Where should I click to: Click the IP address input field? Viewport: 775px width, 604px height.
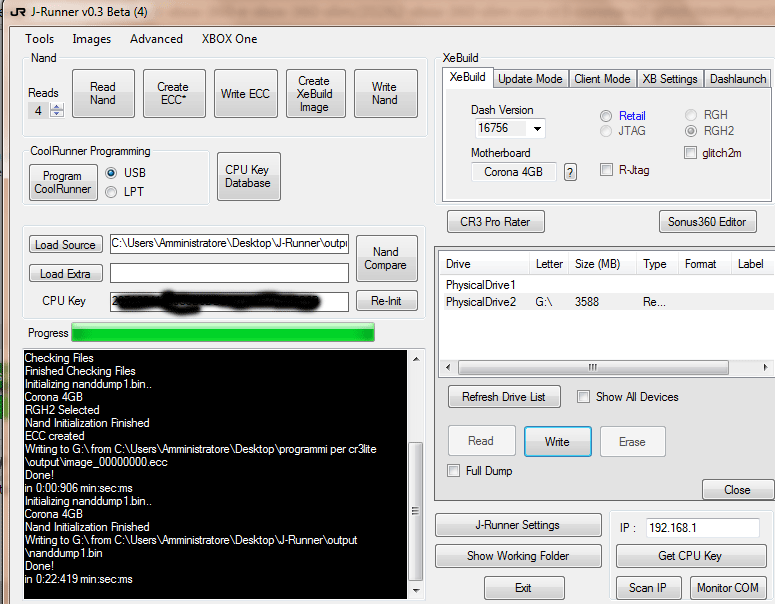(x=702, y=528)
